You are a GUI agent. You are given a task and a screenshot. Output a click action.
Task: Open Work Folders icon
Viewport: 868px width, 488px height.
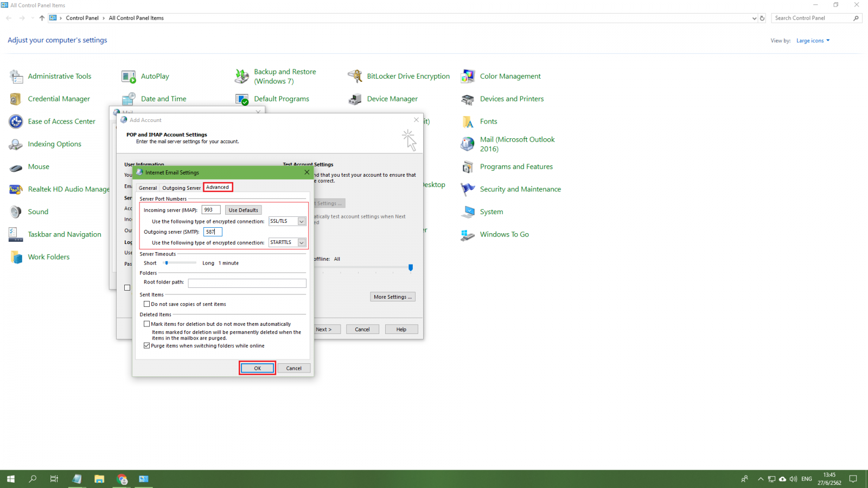pos(16,257)
